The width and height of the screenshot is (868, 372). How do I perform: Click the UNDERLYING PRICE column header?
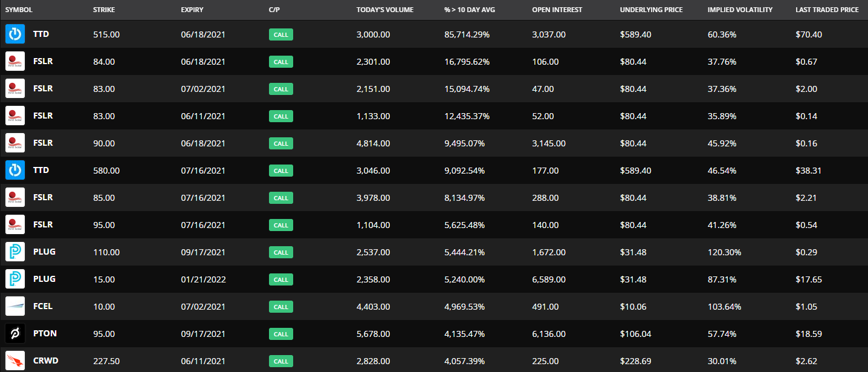[651, 10]
